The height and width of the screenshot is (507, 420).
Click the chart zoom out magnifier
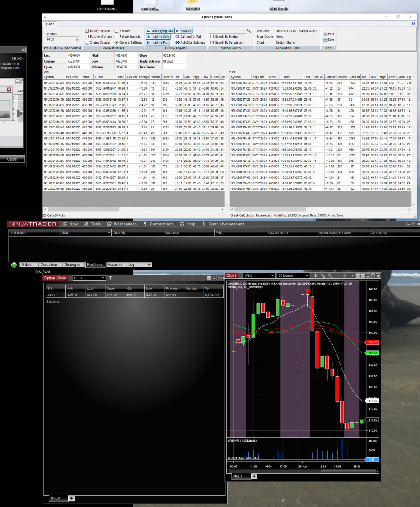(337, 275)
